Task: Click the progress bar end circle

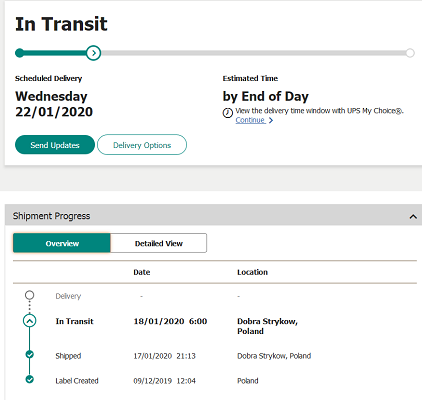Action: 410,53
